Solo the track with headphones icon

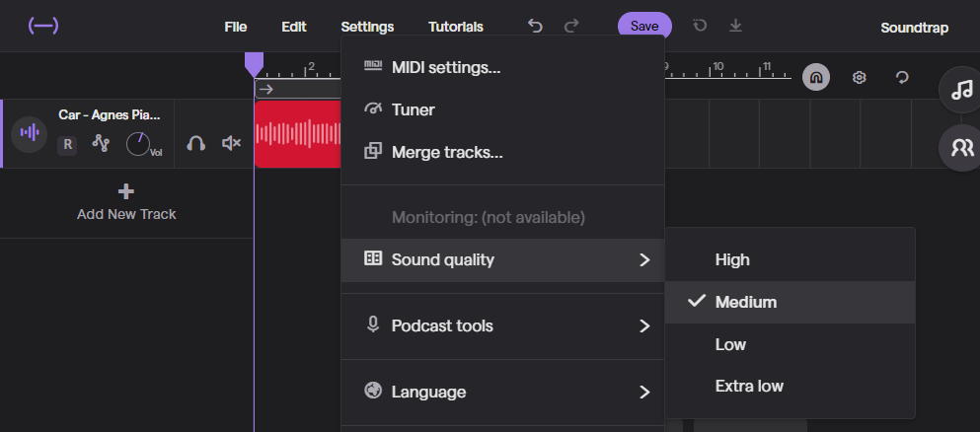point(195,144)
